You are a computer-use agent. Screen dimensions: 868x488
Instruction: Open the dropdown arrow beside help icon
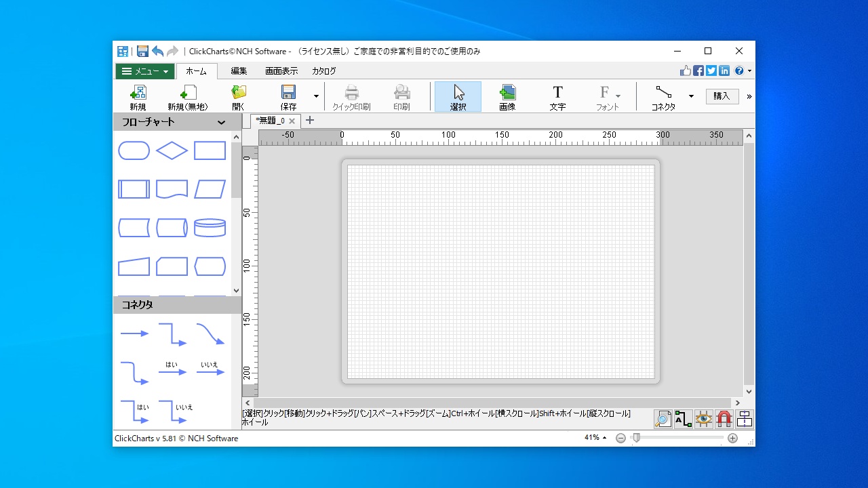point(749,70)
